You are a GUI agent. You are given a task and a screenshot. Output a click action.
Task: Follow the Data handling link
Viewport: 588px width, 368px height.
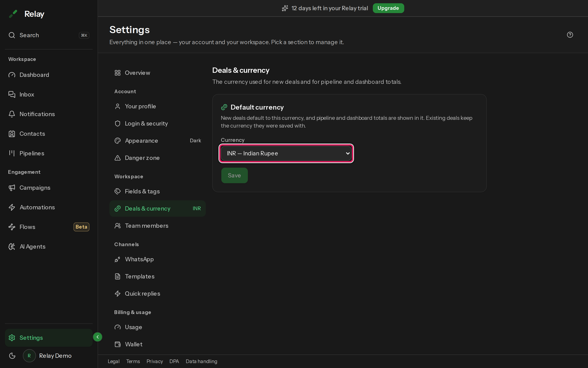pos(202,361)
